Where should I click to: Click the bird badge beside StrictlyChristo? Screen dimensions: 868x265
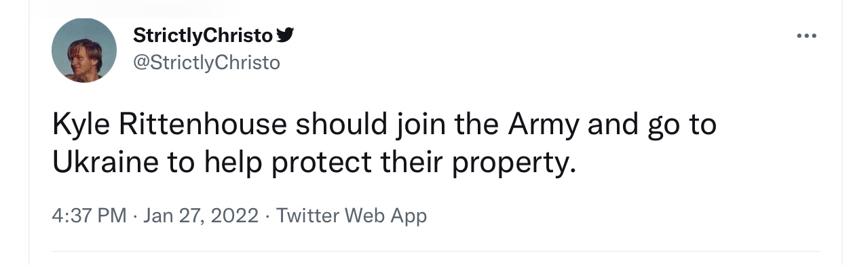[286, 35]
